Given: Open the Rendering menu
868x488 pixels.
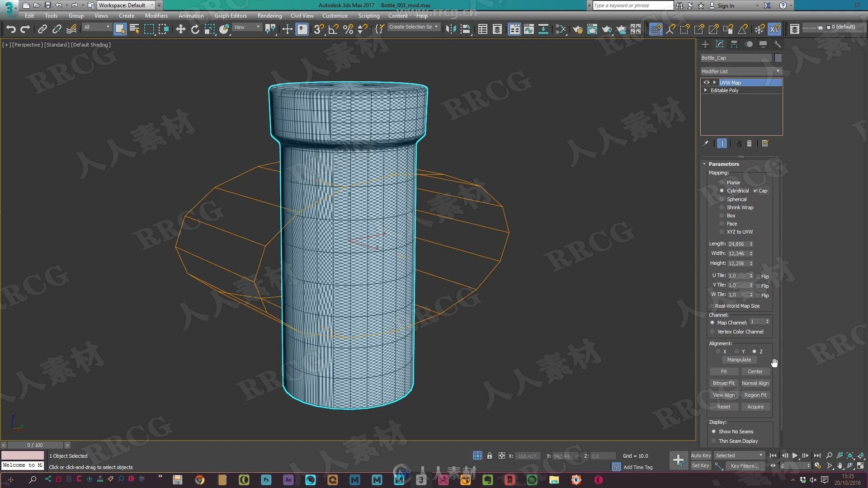Looking at the screenshot, I should point(269,16).
